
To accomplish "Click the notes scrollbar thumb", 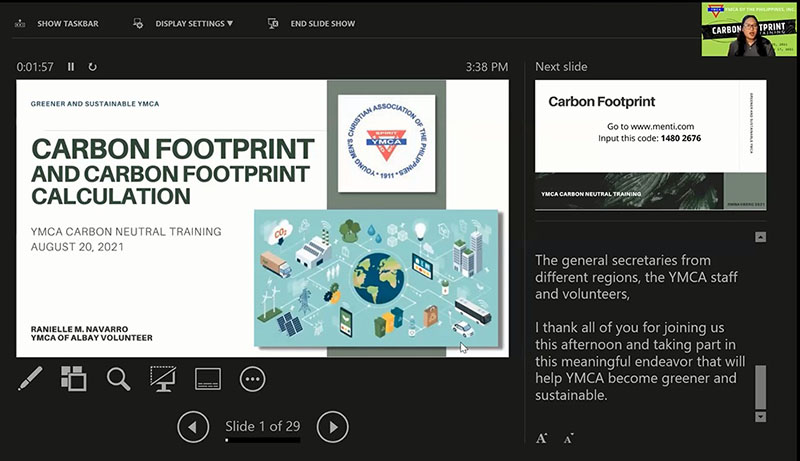I will point(760,387).
